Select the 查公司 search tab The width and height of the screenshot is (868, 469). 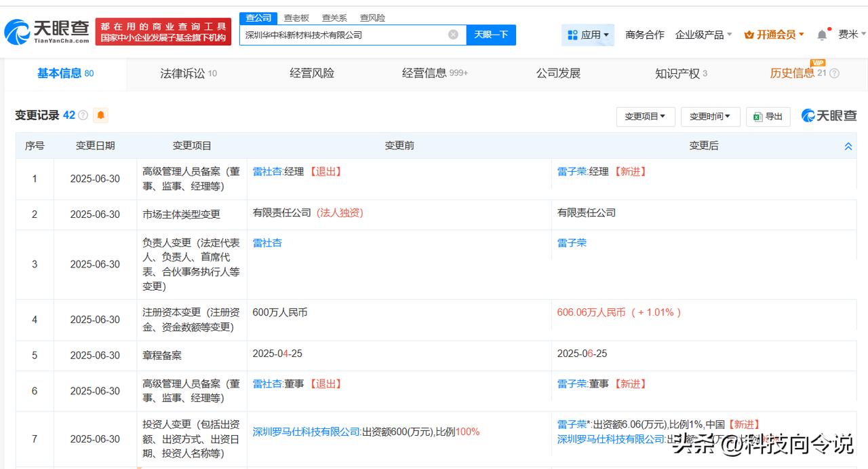(258, 18)
